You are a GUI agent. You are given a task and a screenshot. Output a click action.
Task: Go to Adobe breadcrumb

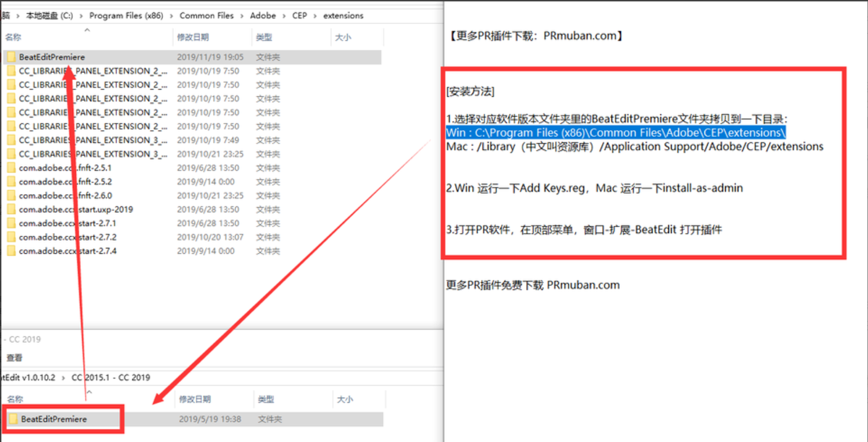(263, 16)
